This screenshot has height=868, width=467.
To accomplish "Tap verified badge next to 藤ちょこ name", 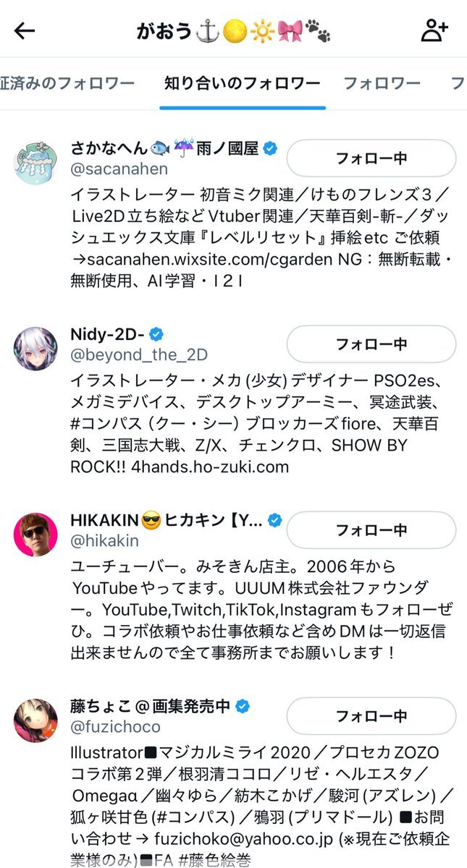I will 244,706.
